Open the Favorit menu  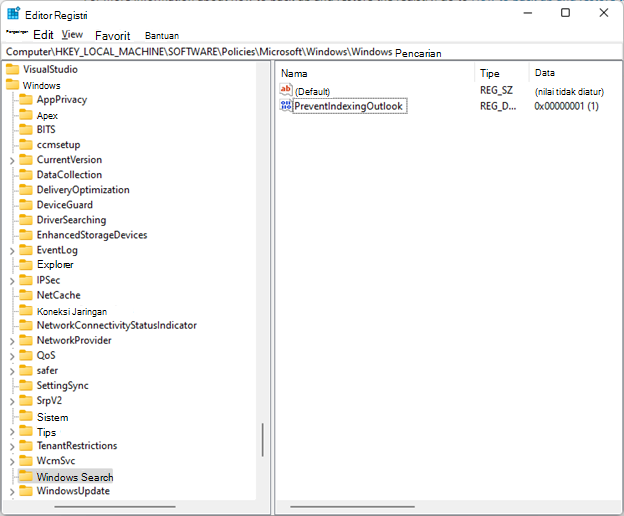113,36
